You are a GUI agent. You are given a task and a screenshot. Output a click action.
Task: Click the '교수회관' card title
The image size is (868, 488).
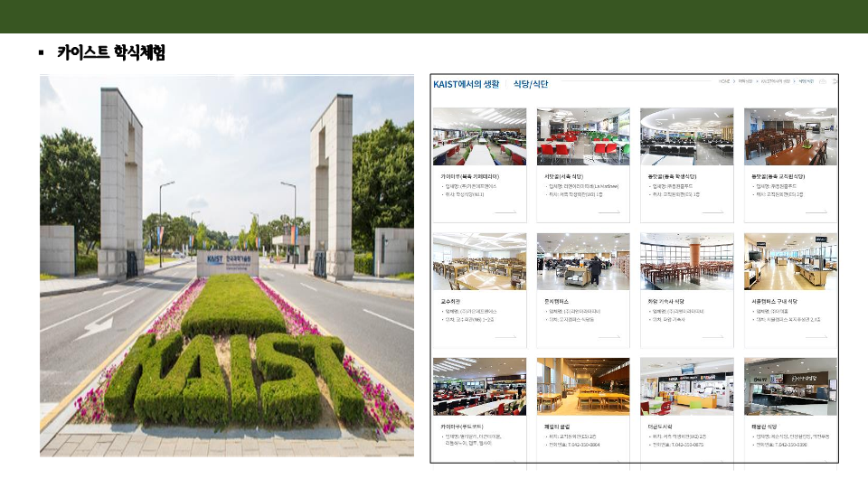click(x=450, y=302)
